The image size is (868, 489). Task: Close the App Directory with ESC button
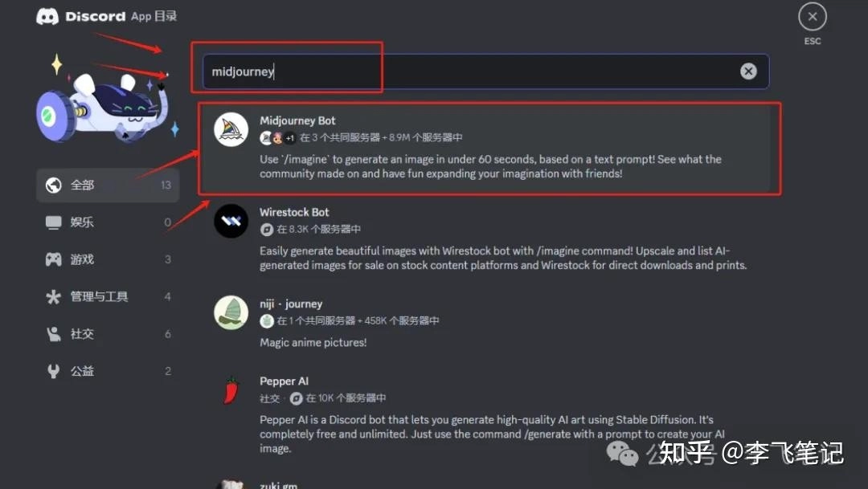[x=812, y=17]
